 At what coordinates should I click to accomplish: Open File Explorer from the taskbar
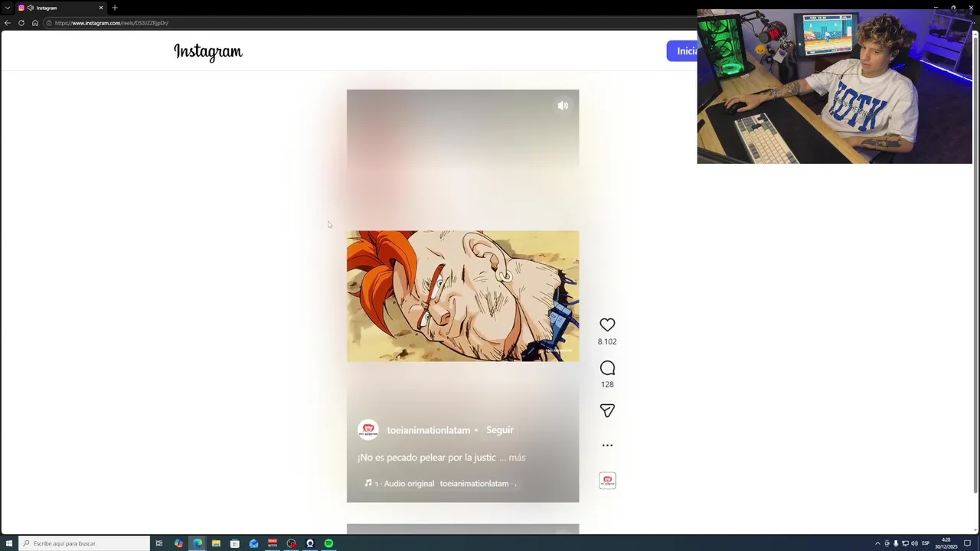(x=216, y=543)
